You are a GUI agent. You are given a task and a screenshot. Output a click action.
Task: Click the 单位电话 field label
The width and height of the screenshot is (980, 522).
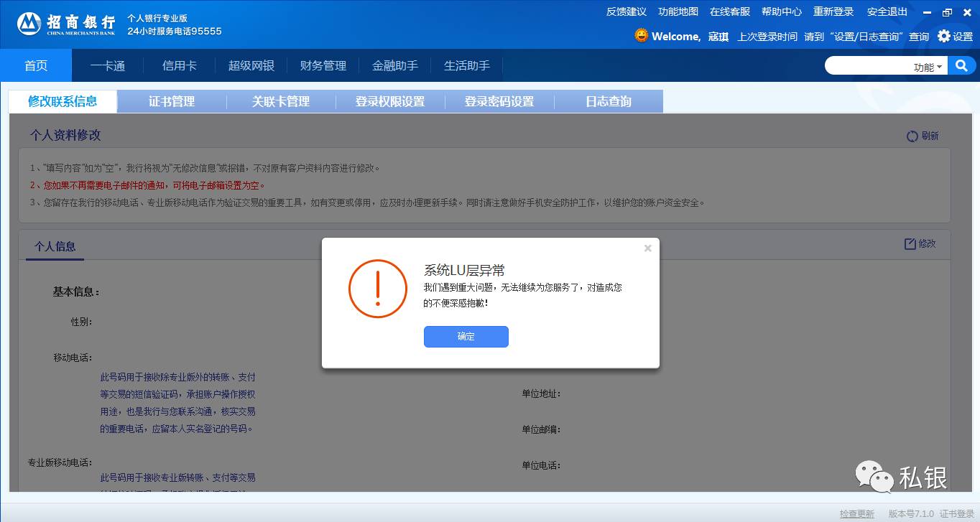pyautogui.click(x=541, y=465)
